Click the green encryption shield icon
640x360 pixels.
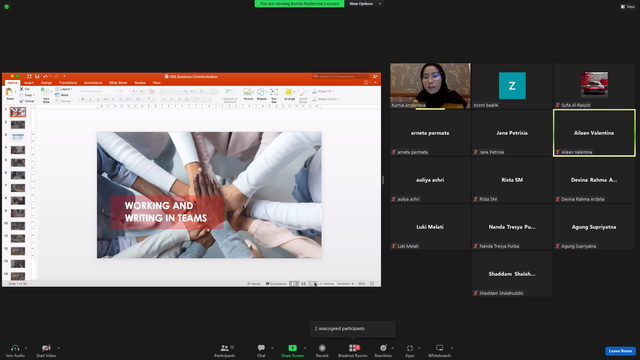[x=7, y=7]
